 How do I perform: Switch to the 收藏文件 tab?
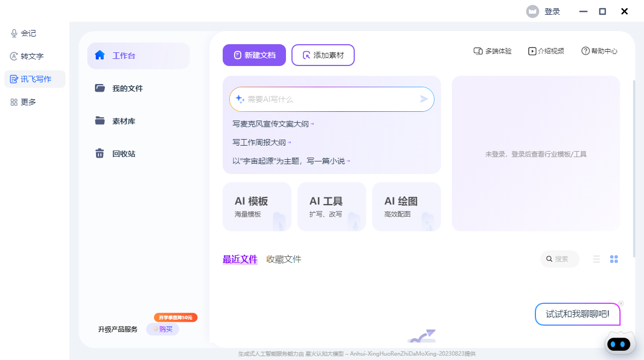pyautogui.click(x=283, y=259)
